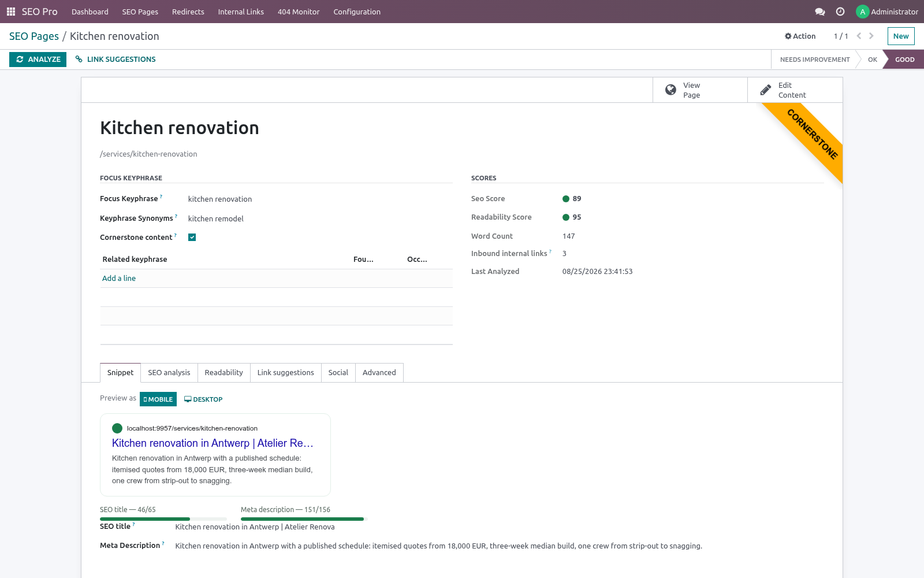
Task: Set status to Needs Improvement
Action: tap(815, 60)
